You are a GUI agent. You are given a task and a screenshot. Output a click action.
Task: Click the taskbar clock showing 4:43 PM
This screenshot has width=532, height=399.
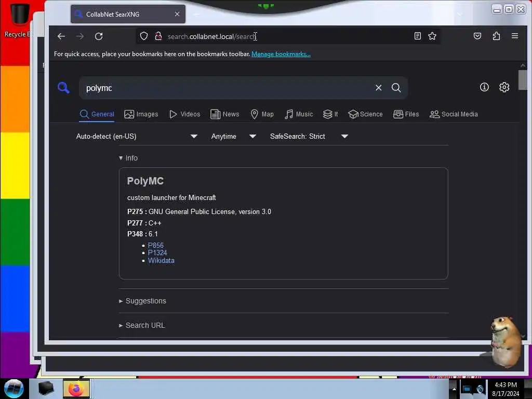pos(506,389)
